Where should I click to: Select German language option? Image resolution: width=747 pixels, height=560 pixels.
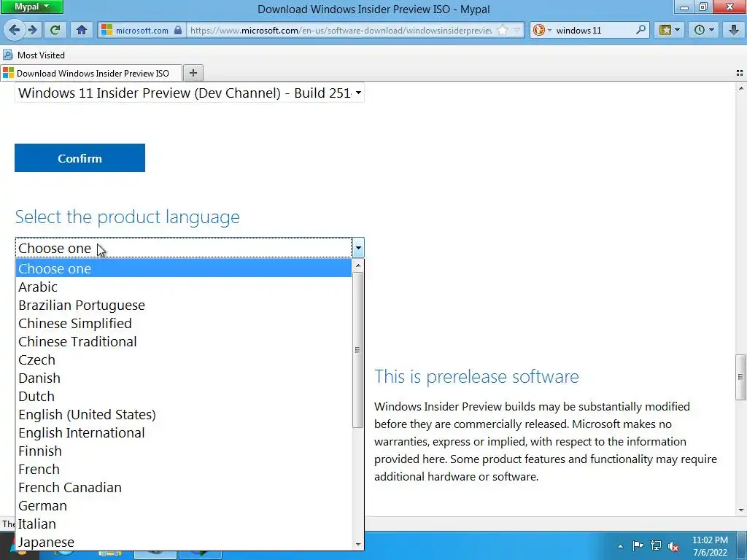coord(183,506)
